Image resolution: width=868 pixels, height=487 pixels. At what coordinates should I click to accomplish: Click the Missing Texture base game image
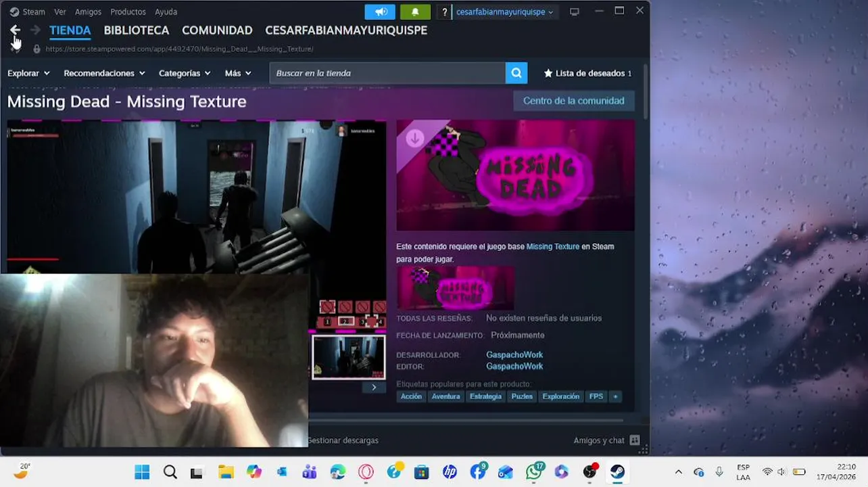(x=455, y=288)
